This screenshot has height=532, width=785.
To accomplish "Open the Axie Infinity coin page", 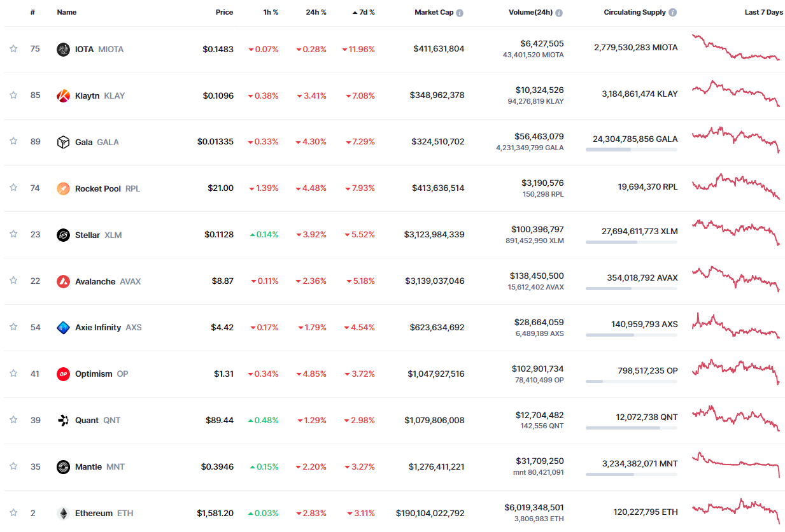I will [98, 328].
